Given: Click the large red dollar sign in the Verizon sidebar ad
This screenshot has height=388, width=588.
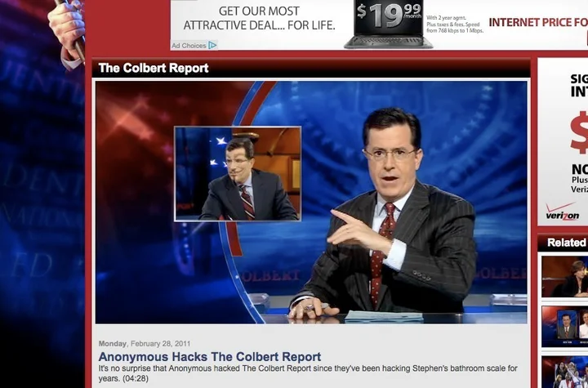Looking at the screenshot, I should pyautogui.click(x=579, y=132).
